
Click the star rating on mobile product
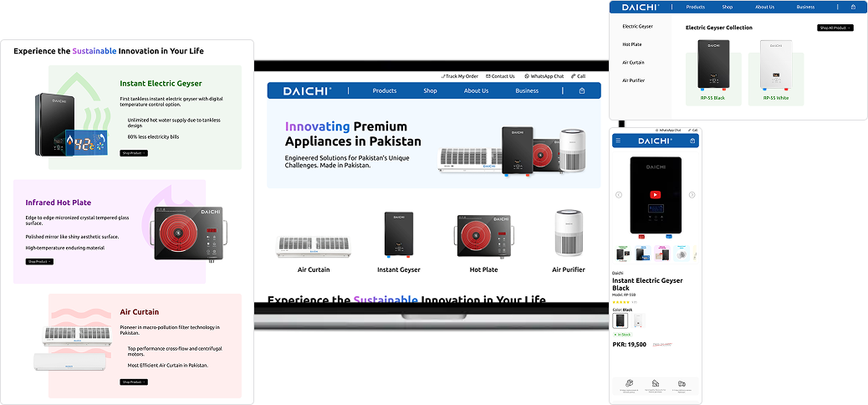tap(621, 302)
